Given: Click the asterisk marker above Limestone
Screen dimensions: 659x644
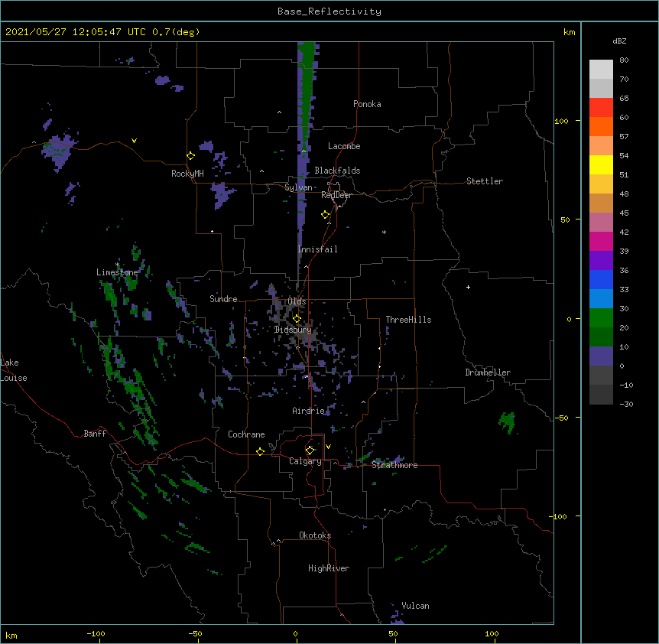Looking at the screenshot, I should pos(117,265).
